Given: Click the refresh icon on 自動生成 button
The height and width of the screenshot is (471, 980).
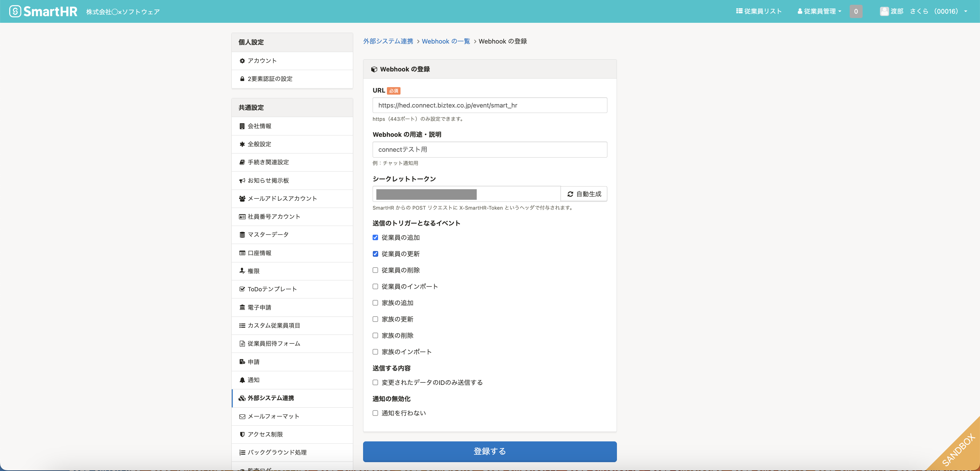Looking at the screenshot, I should point(570,194).
